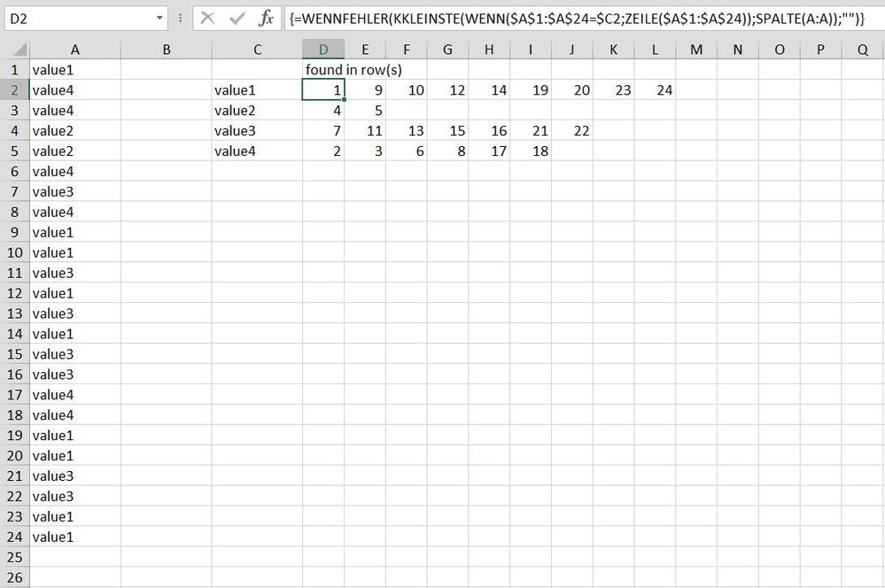
Task: Select row 12 header
Action: tap(15, 293)
